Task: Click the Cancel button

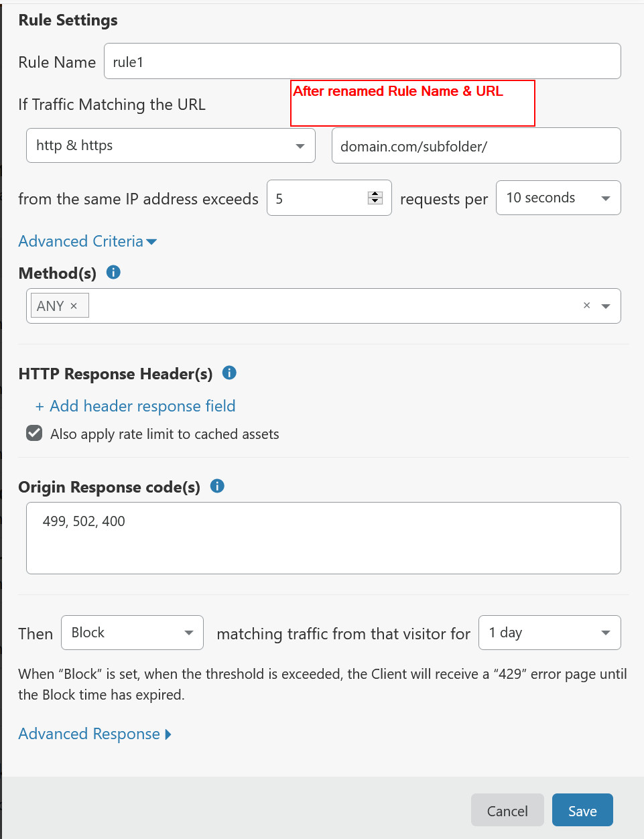Action: (x=507, y=810)
